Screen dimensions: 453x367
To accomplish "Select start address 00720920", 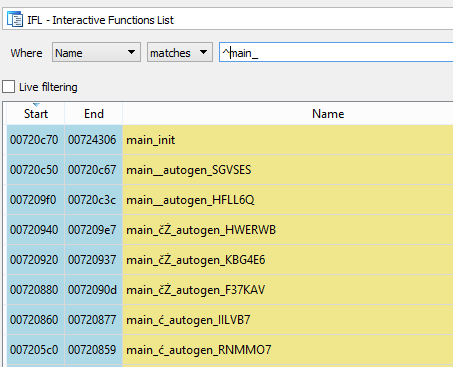I will (x=36, y=260).
